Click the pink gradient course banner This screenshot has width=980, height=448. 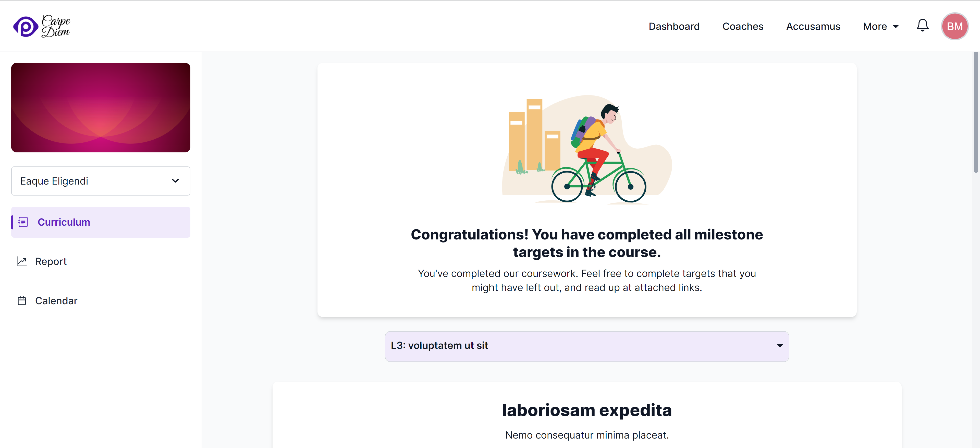point(101,108)
